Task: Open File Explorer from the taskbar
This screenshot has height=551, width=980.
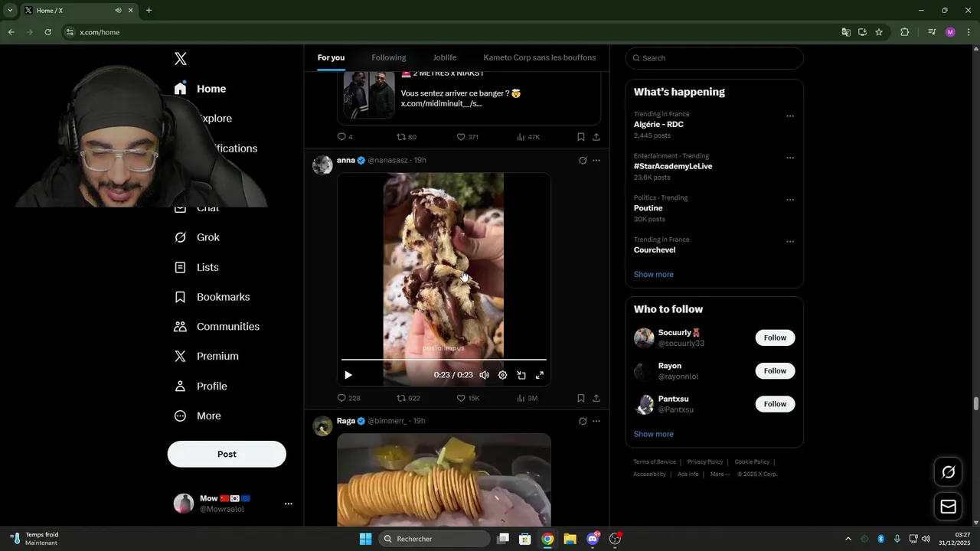Action: [570, 539]
